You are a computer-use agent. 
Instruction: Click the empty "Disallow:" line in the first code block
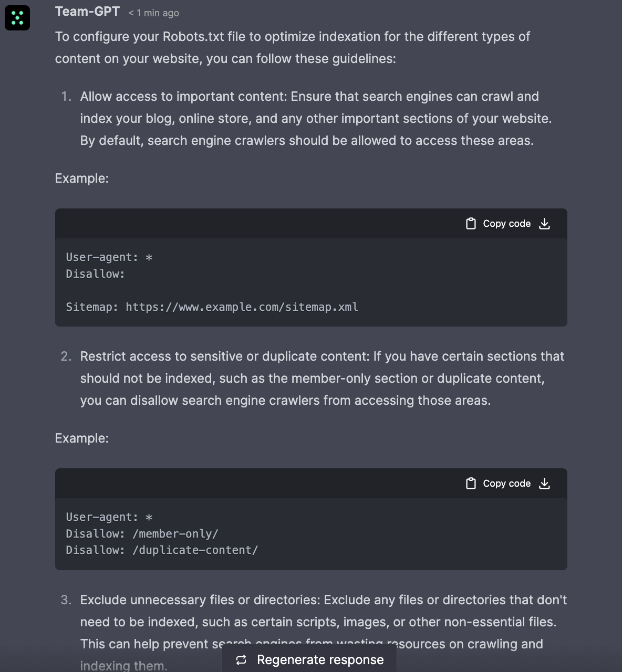coord(95,274)
